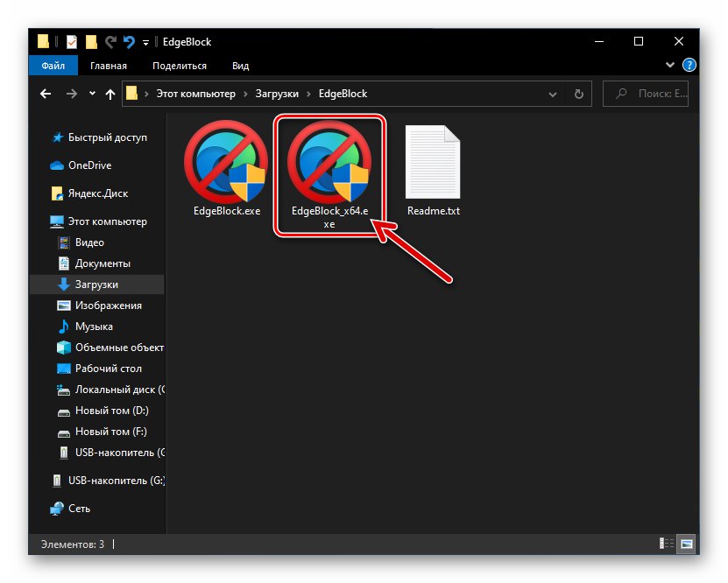Image resolution: width=728 pixels, height=583 pixels.
Task: Open Help with the question mark icon
Action: click(689, 65)
